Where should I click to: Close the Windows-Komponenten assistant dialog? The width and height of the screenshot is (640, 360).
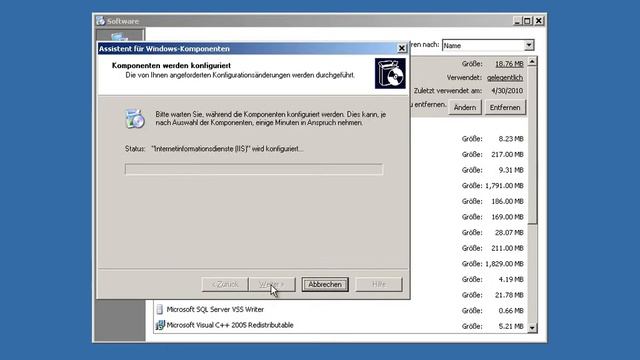click(x=402, y=48)
